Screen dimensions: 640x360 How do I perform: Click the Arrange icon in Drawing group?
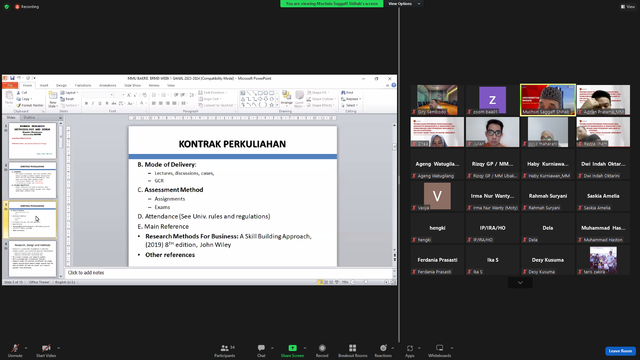pyautogui.click(x=287, y=98)
